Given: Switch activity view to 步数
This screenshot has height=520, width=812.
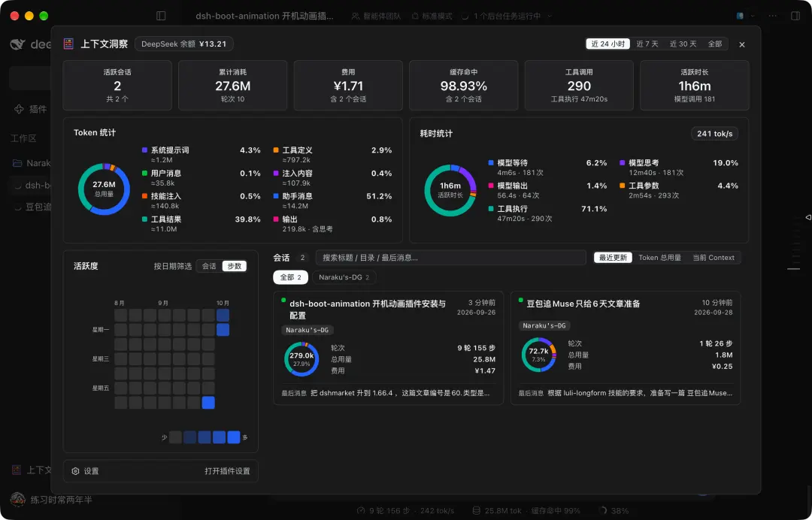Looking at the screenshot, I should pyautogui.click(x=235, y=266).
